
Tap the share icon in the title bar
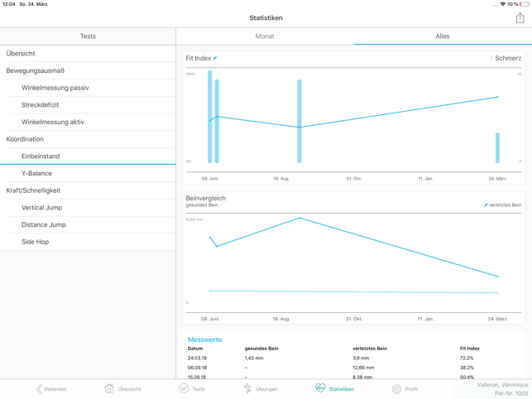tap(520, 17)
